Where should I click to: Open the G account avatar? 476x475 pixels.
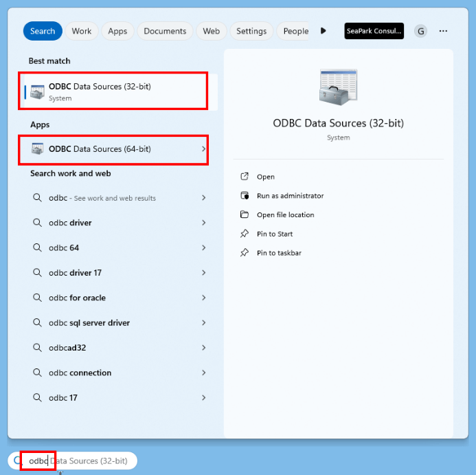click(420, 31)
